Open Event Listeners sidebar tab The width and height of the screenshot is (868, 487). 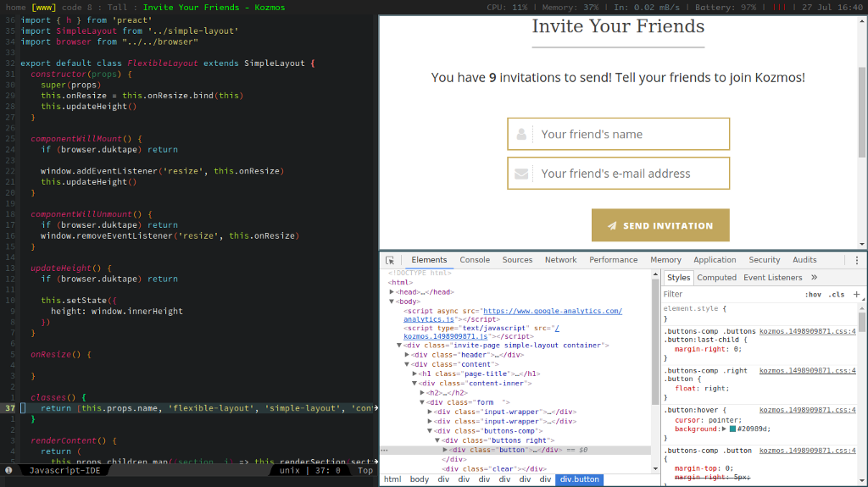[772, 277]
